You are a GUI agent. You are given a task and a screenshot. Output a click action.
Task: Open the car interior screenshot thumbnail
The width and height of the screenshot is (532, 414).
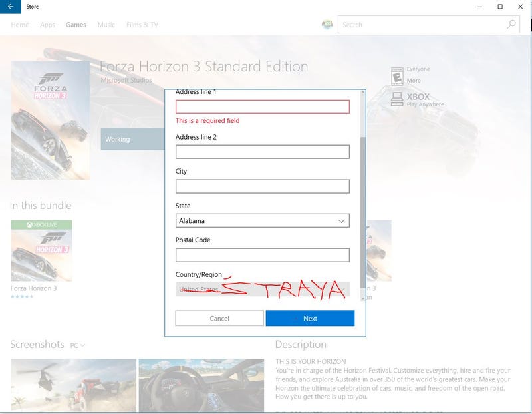(x=201, y=385)
